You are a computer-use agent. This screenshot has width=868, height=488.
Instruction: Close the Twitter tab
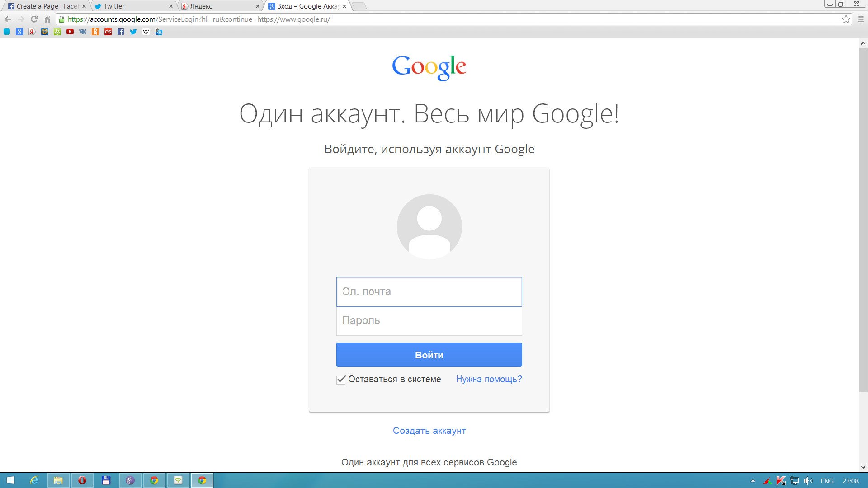tap(171, 6)
